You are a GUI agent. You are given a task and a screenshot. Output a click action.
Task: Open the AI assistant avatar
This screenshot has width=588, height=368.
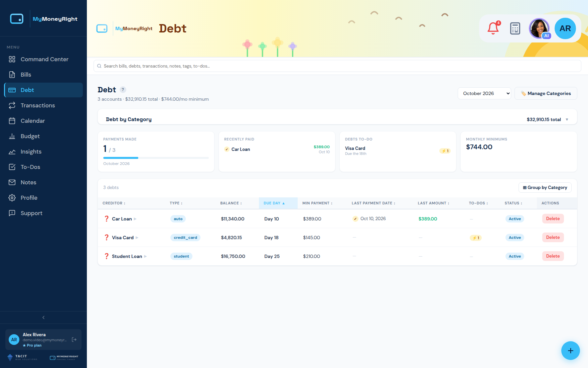539,28
